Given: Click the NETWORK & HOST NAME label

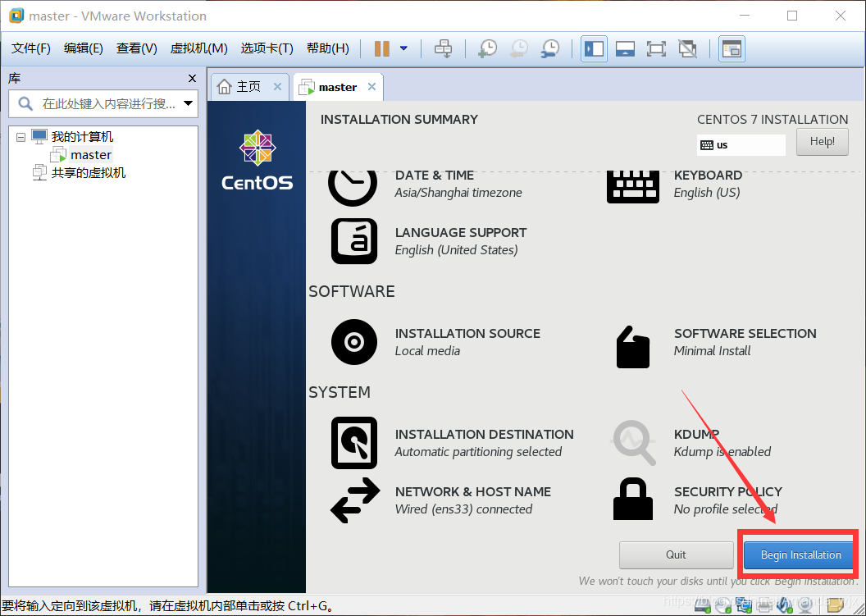Looking at the screenshot, I should coord(472,491).
